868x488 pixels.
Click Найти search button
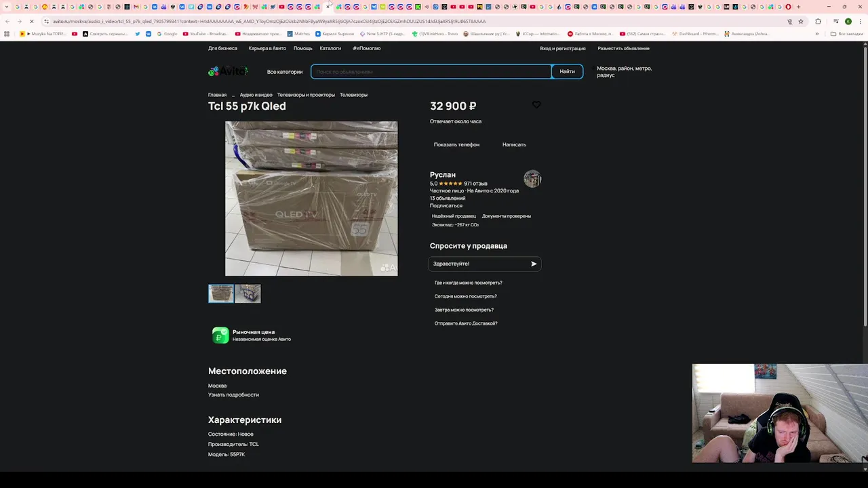pyautogui.click(x=567, y=71)
